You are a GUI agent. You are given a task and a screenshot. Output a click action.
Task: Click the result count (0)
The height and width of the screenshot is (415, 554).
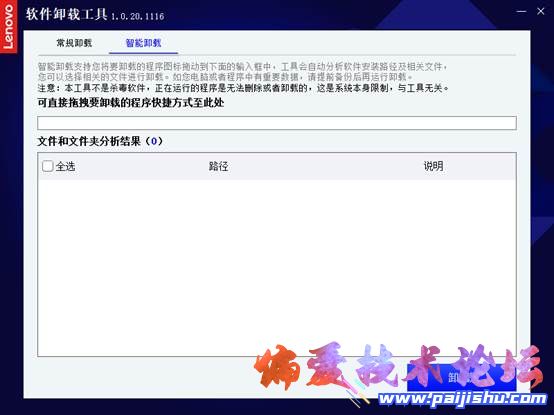[x=154, y=141]
